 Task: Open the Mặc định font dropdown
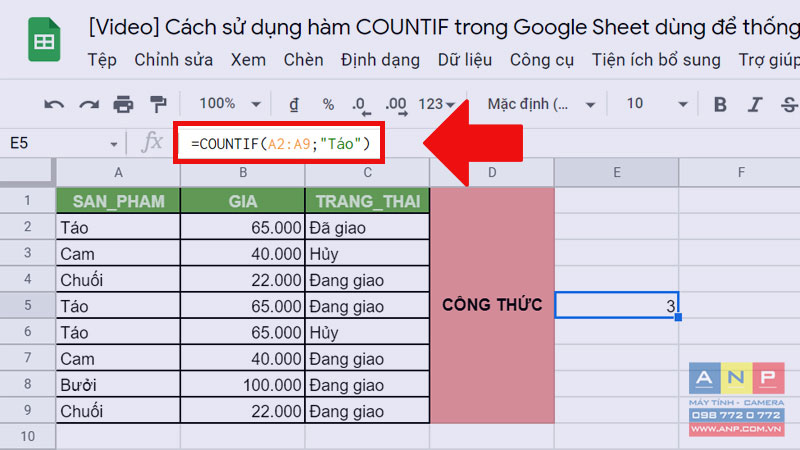point(541,104)
